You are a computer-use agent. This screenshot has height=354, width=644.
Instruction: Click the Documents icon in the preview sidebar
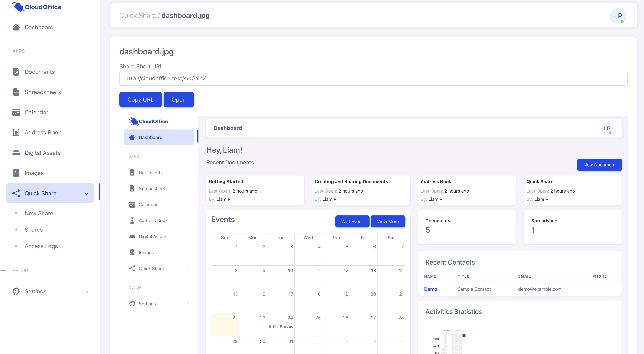pos(132,173)
